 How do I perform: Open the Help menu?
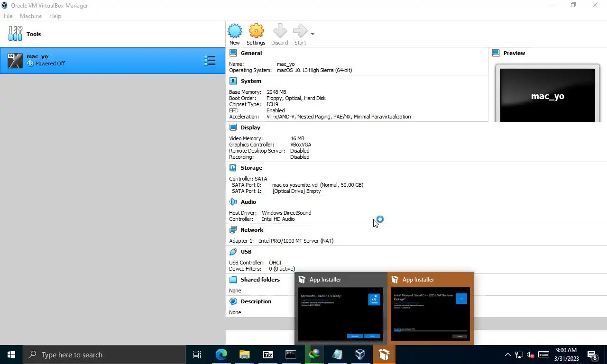[x=55, y=16]
